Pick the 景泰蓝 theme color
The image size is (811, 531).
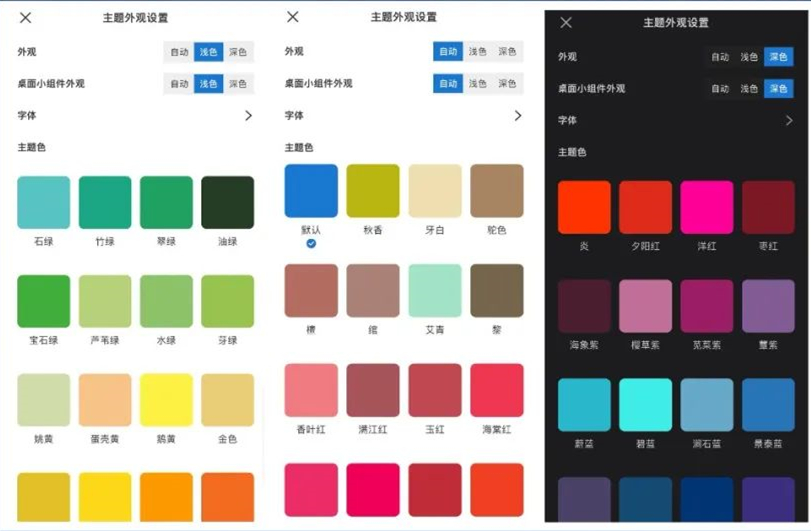click(x=768, y=405)
